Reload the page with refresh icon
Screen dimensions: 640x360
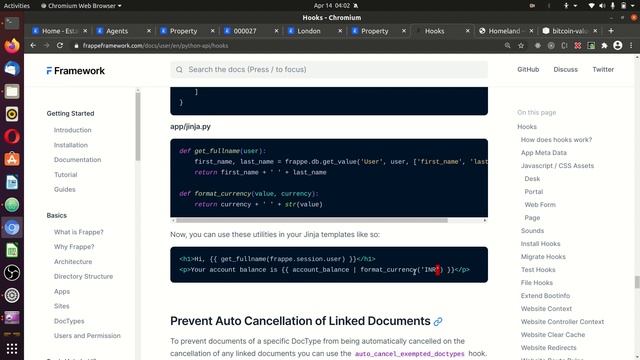60,46
